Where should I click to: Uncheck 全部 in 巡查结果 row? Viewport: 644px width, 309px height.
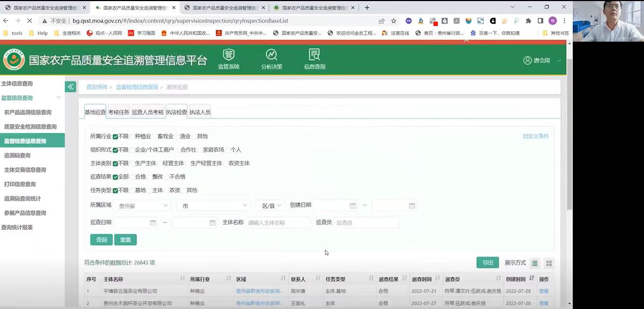(115, 177)
